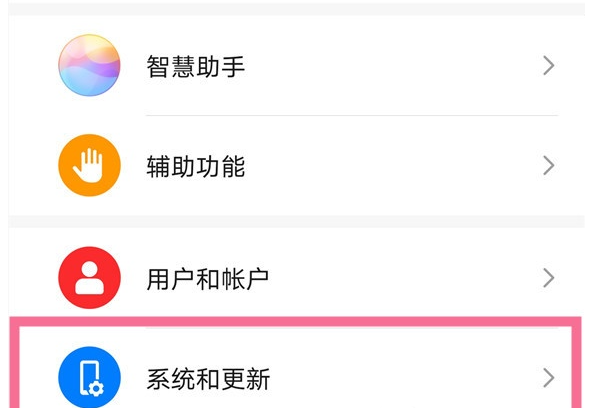This screenshot has width=597, height=408.
Task: Tap the blue phone-gear 系统和更新 icon
Action: coord(89,377)
